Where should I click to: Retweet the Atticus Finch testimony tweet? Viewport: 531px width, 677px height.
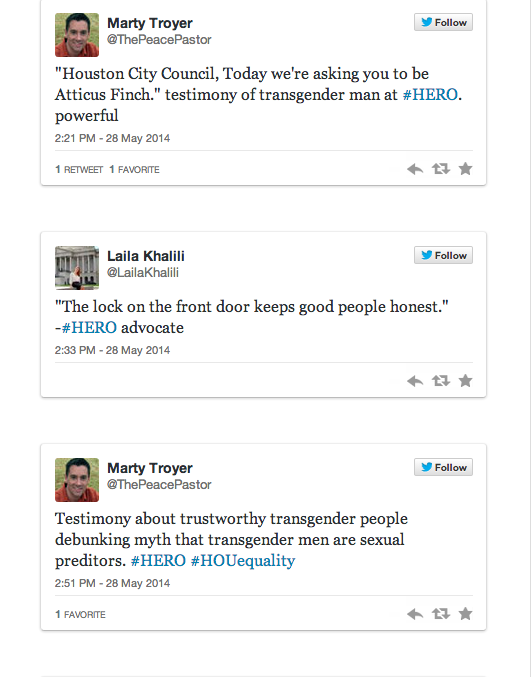click(441, 168)
